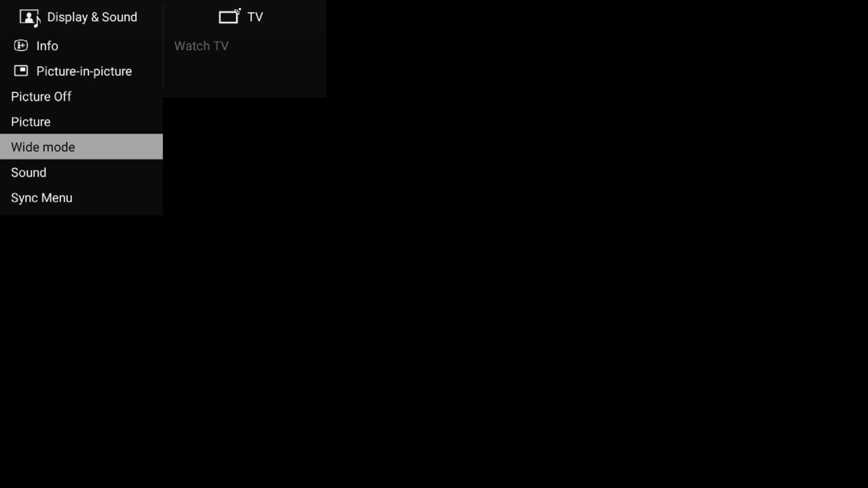The height and width of the screenshot is (488, 868).
Task: Select Picture Off option
Action: 41,96
